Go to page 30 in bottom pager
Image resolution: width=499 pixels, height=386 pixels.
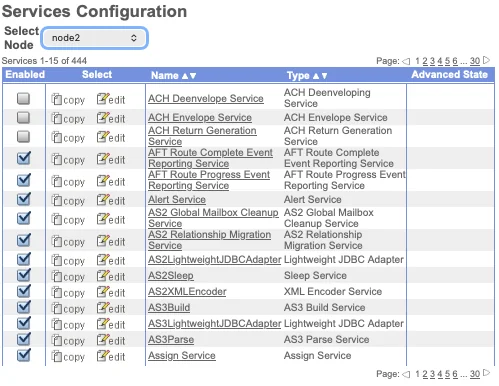[x=475, y=374]
